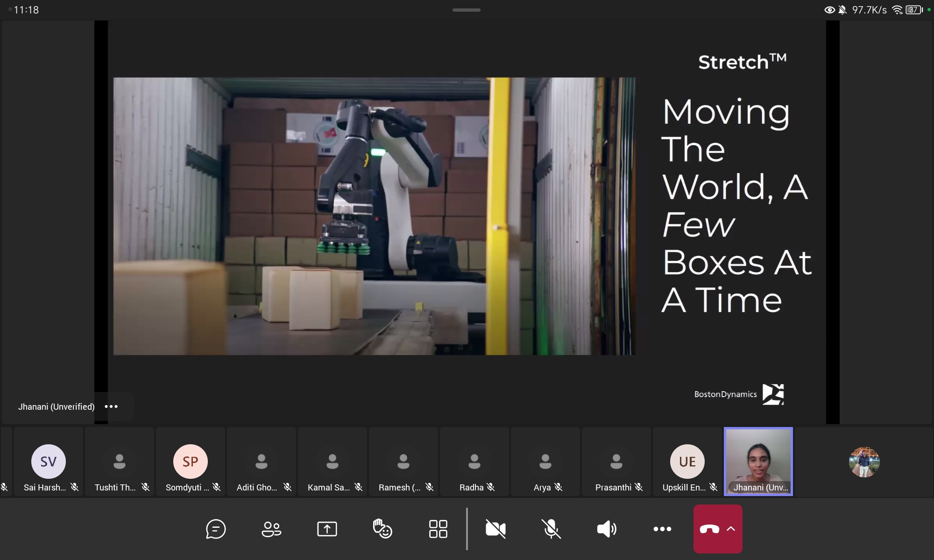Select Aditi Gho participant tile
The width and height of the screenshot is (934, 560).
coord(262,462)
